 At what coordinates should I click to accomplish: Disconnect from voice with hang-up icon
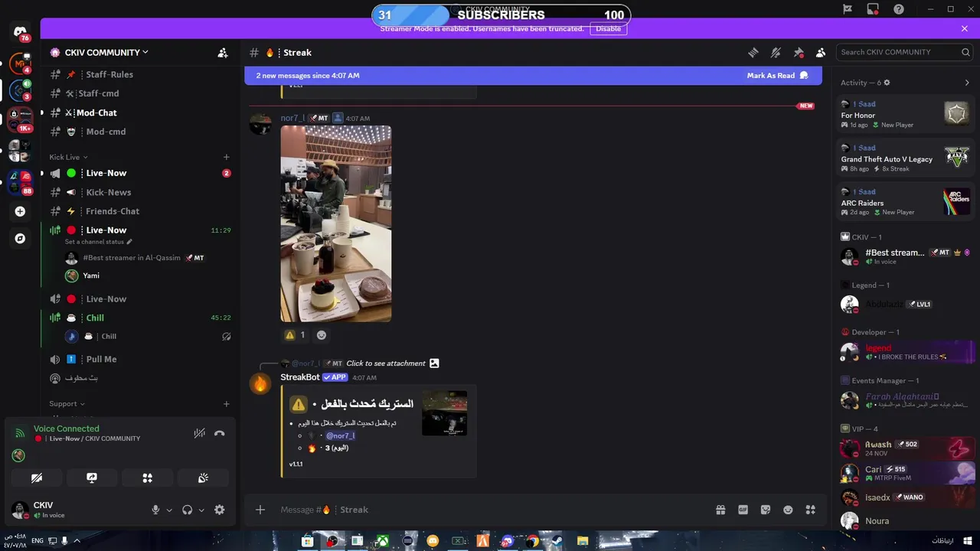click(220, 433)
